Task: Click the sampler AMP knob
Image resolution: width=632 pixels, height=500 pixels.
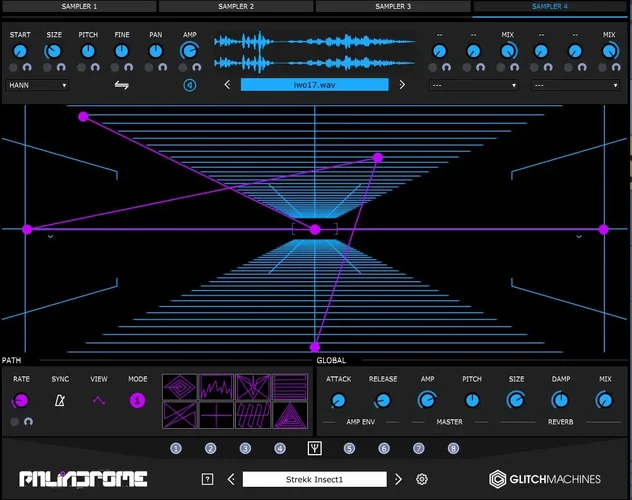Action: tap(189, 51)
